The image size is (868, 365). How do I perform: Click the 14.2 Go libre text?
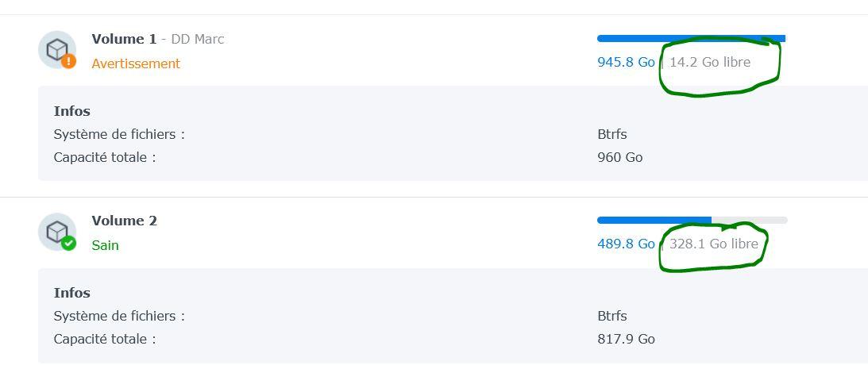click(x=710, y=62)
